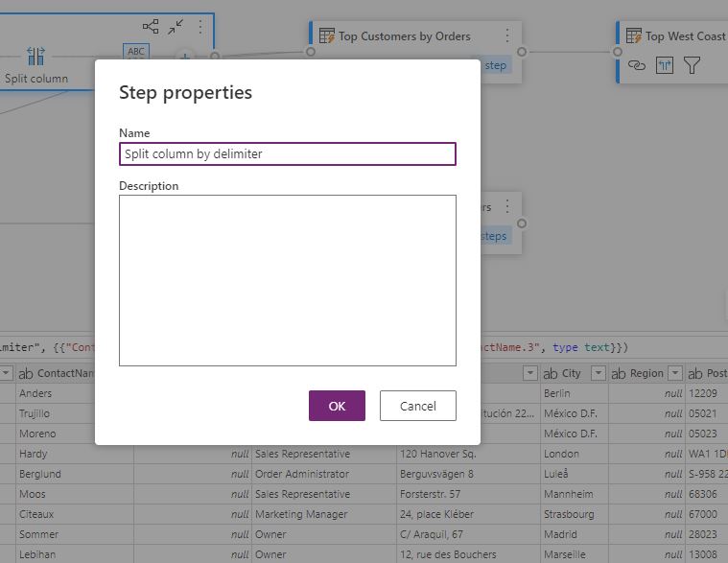Viewport: 728px width, 563px height.
Task: Open the City column filter dropdown
Action: click(x=598, y=373)
